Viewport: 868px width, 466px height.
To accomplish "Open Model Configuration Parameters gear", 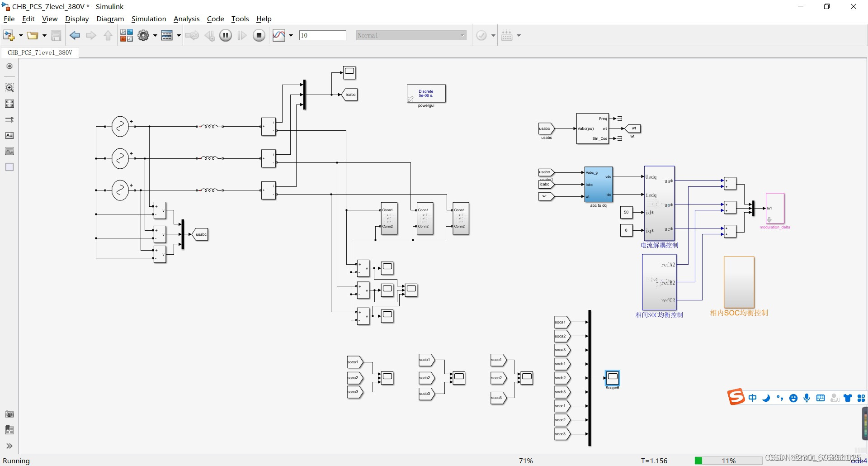I will pyautogui.click(x=143, y=35).
